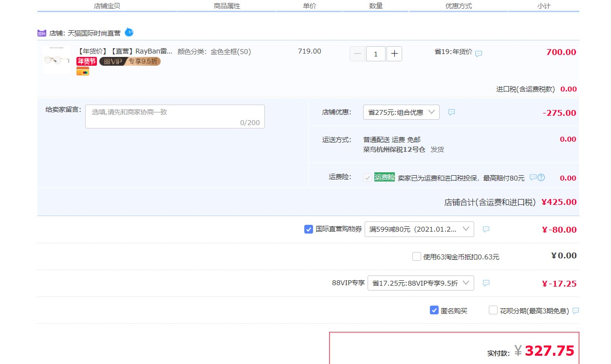Click the question mark help icon for 运费险
The image size is (611, 364).
click(x=541, y=178)
